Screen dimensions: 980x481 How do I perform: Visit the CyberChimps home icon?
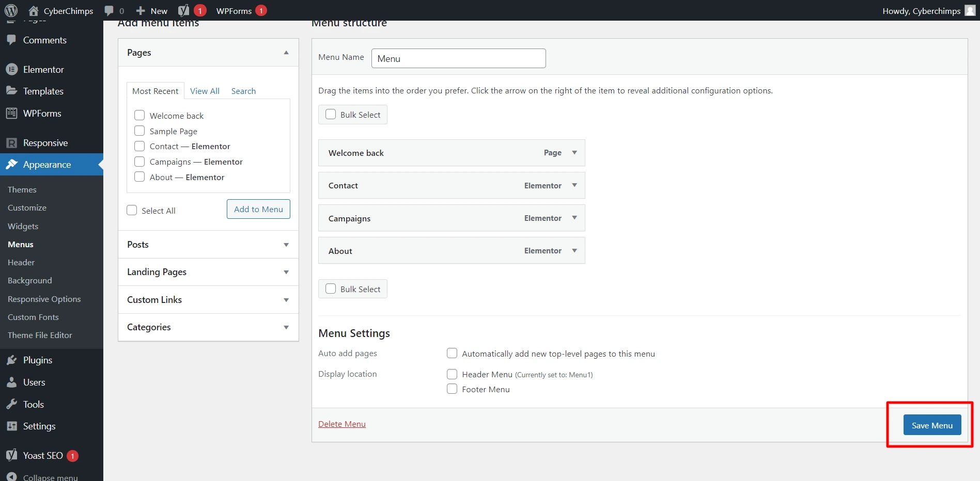pos(34,10)
